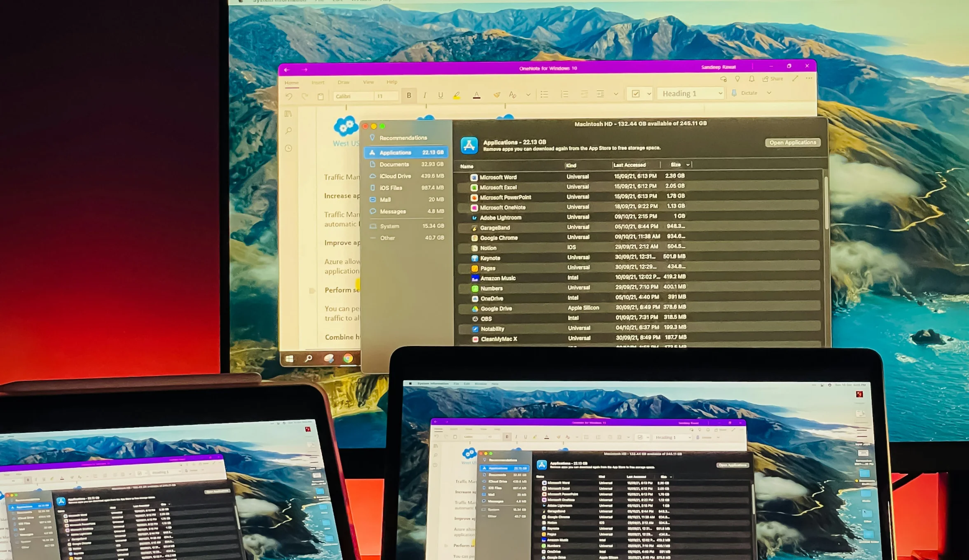The image size is (969, 560).
Task: Apply the red font color
Action: (x=477, y=96)
